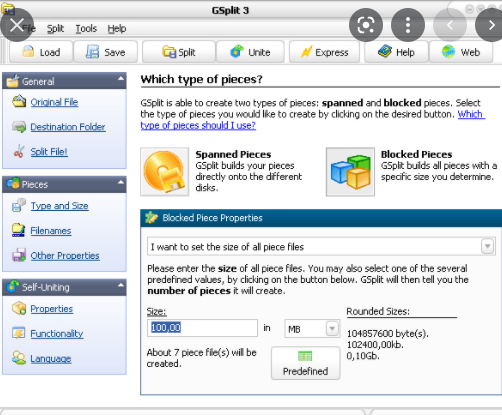The height and width of the screenshot is (415, 502).
Task: Click the overlay lens search icon
Action: (366, 25)
